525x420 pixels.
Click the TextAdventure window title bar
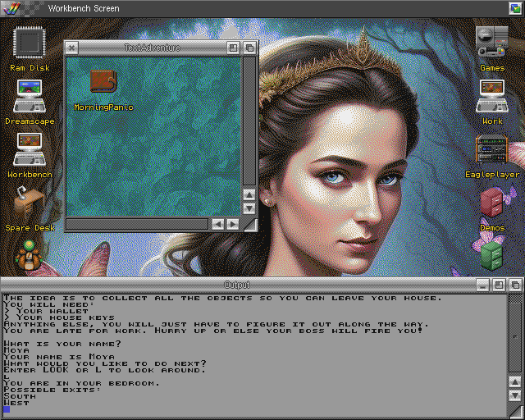coord(153,48)
